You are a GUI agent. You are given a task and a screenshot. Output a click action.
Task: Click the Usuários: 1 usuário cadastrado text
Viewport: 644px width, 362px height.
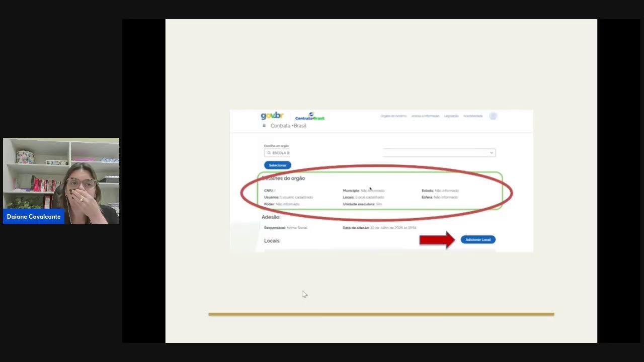coord(288,198)
